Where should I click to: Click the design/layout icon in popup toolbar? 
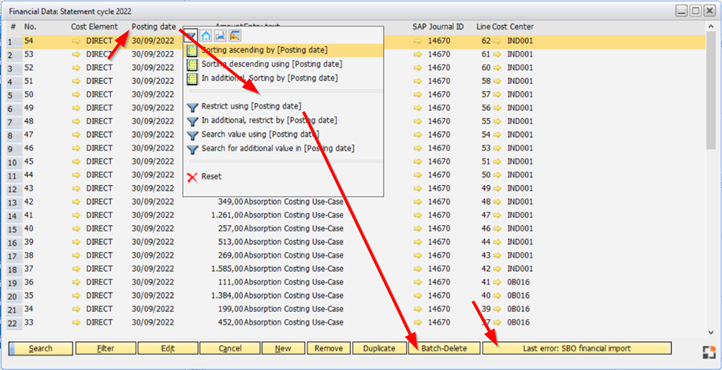point(235,35)
